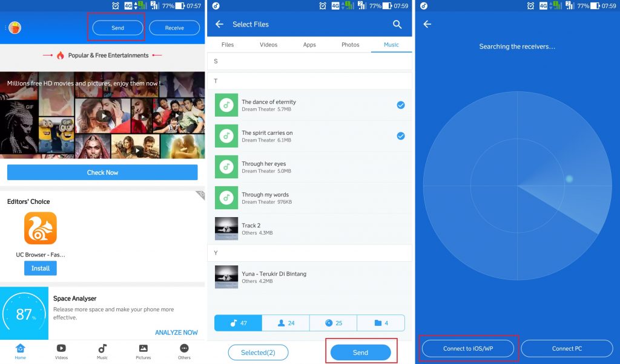Image resolution: width=620 pixels, height=364 pixels.
Task: Switch to the Apps tab
Action: tap(309, 45)
